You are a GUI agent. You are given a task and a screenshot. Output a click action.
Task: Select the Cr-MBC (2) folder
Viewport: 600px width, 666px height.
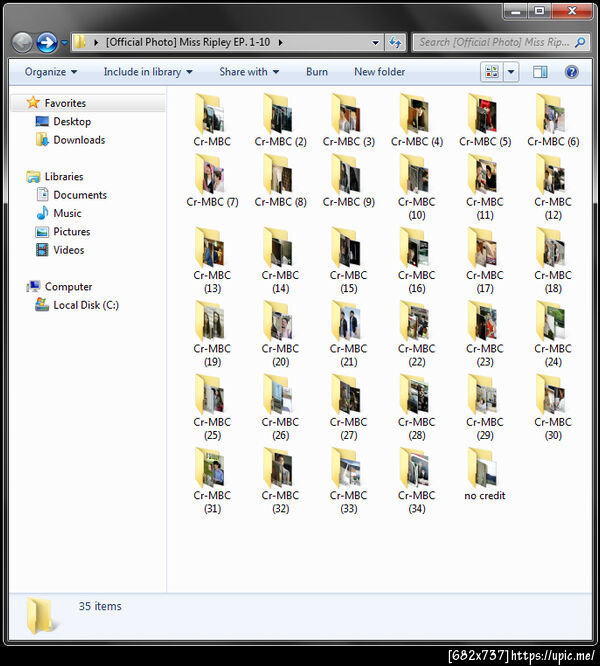click(280, 121)
